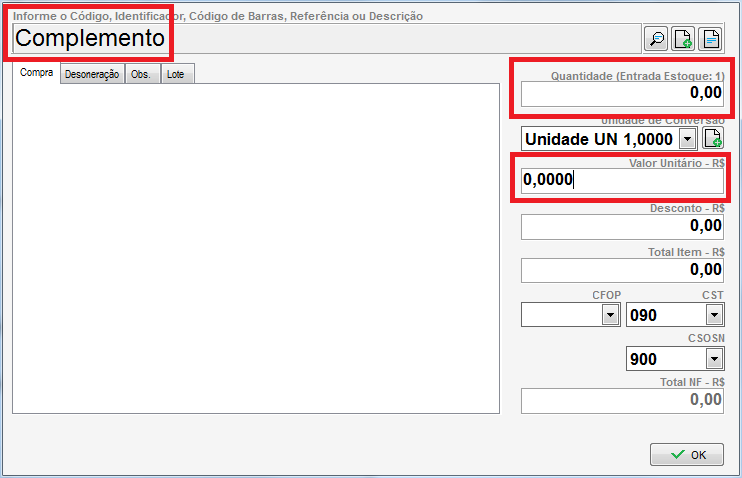Select the Desconto value field
742x478 pixels.
click(621, 226)
